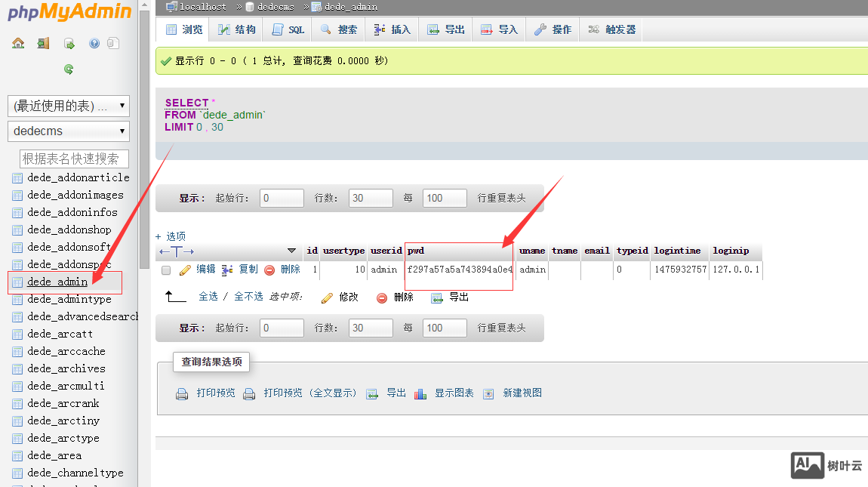868x487 pixels.
Task: Open the 最近使用的表 dropdown
Action: click(69, 106)
